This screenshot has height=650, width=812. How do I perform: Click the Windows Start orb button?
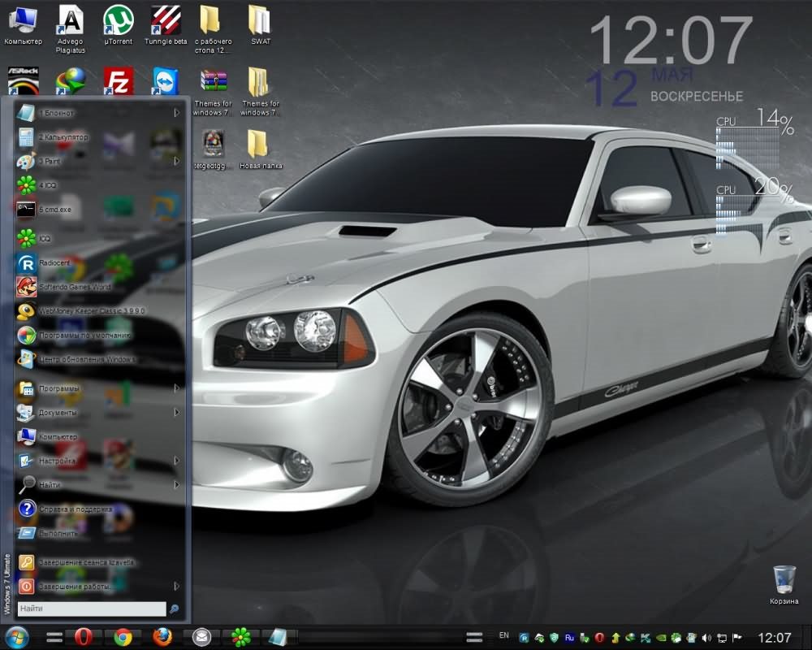(x=16, y=637)
